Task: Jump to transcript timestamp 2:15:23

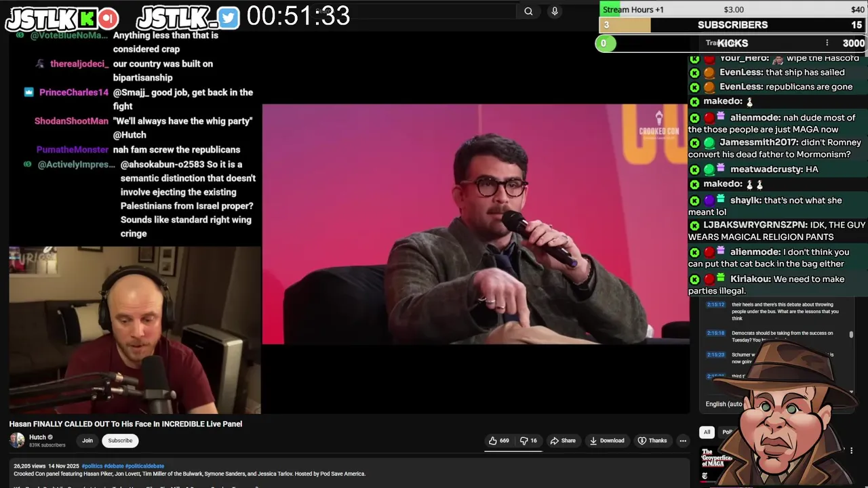Action: (x=715, y=354)
